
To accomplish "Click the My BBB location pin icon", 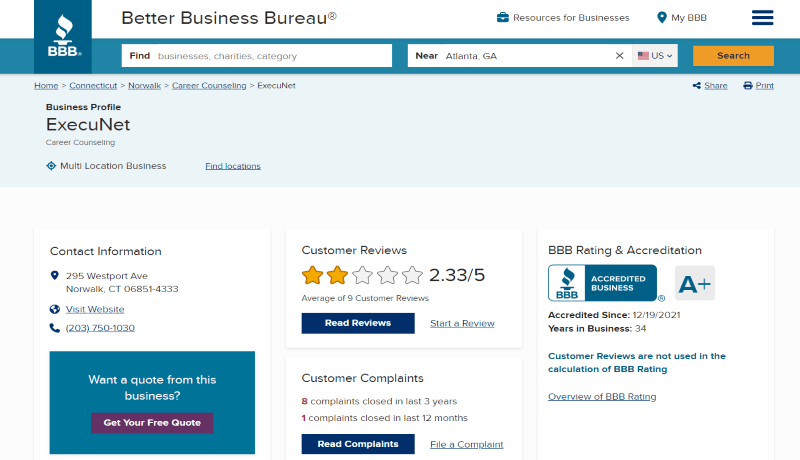I will click(x=662, y=17).
